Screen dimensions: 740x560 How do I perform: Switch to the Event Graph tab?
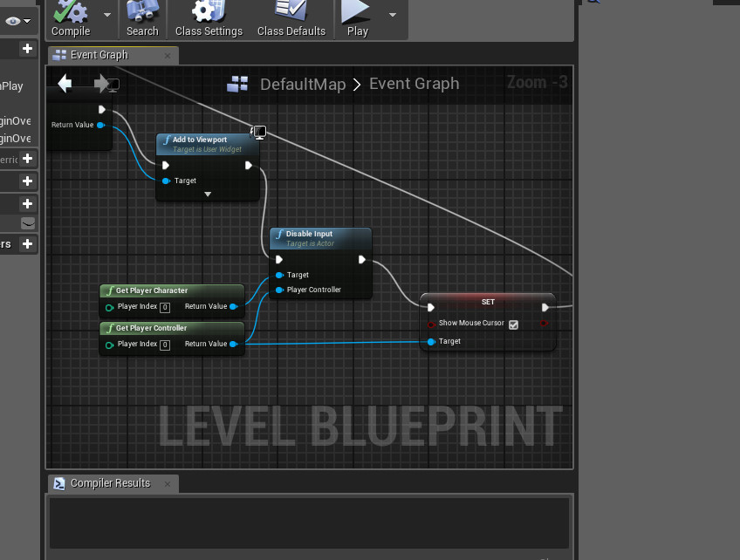(x=113, y=55)
